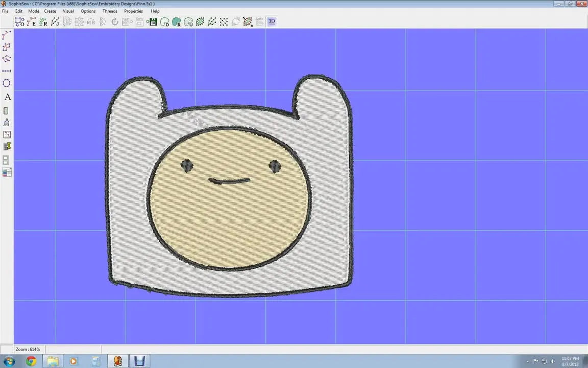Open the Windows Start button
588x368 pixels.
click(9, 361)
